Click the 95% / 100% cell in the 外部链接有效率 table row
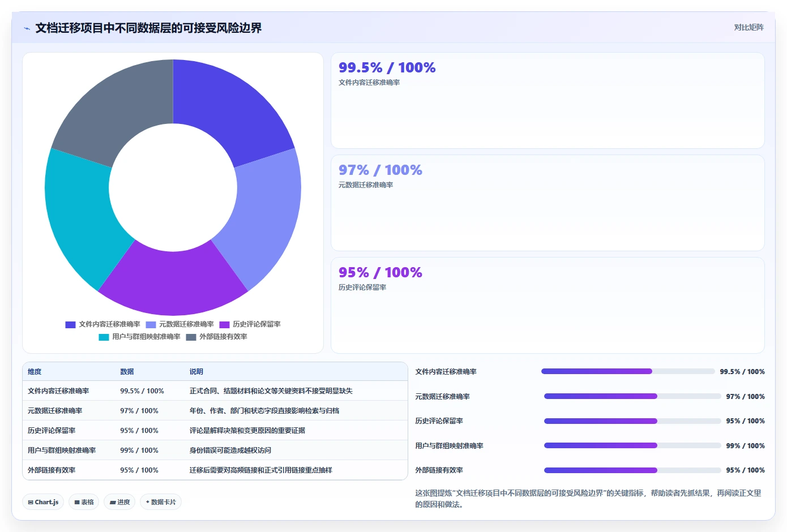 coord(139,470)
